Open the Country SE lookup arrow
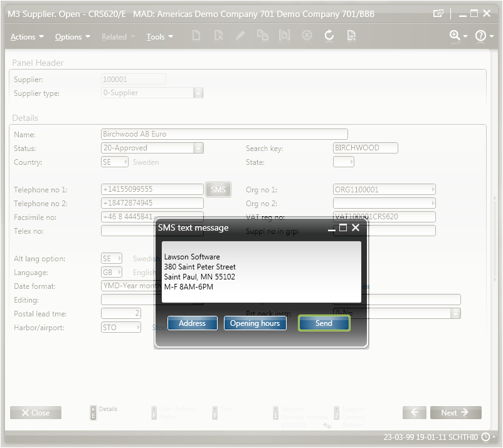503x448 pixels. (x=124, y=162)
